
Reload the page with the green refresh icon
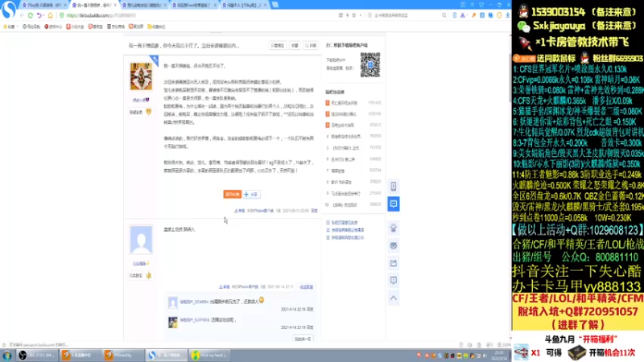tap(31, 15)
